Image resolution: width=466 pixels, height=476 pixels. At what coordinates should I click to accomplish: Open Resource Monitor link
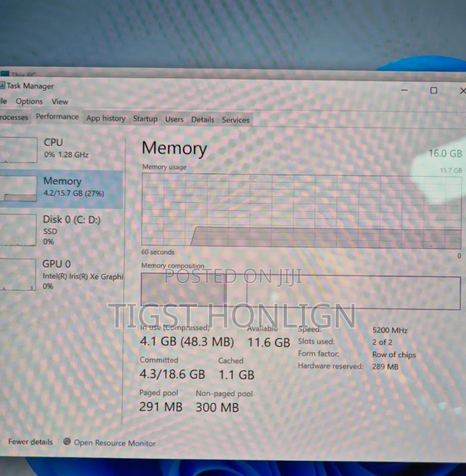click(115, 443)
